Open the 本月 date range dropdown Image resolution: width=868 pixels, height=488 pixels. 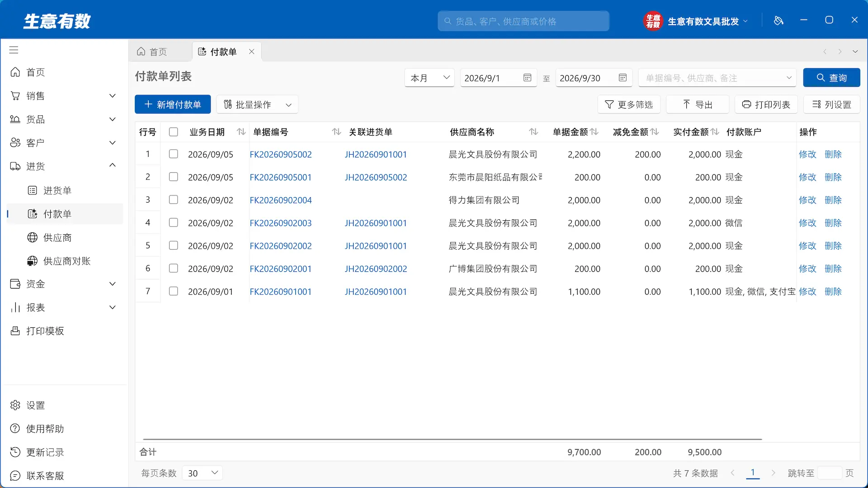pos(429,78)
